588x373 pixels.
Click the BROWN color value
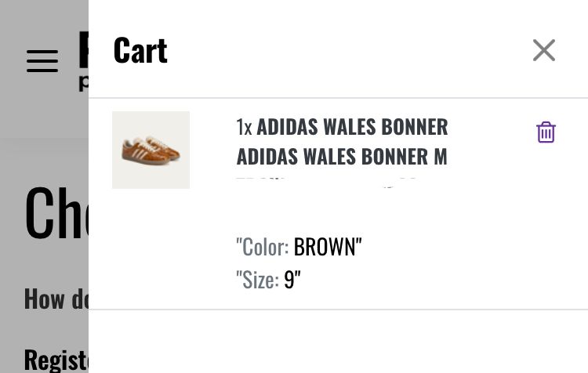pyautogui.click(x=328, y=247)
